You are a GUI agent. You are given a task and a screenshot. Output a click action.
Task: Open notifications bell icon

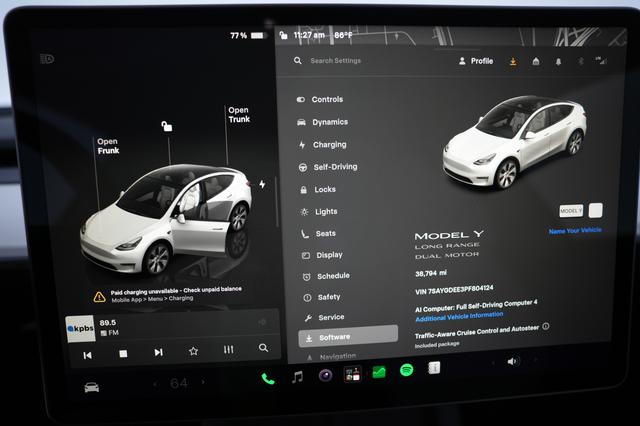pyautogui.click(x=558, y=62)
